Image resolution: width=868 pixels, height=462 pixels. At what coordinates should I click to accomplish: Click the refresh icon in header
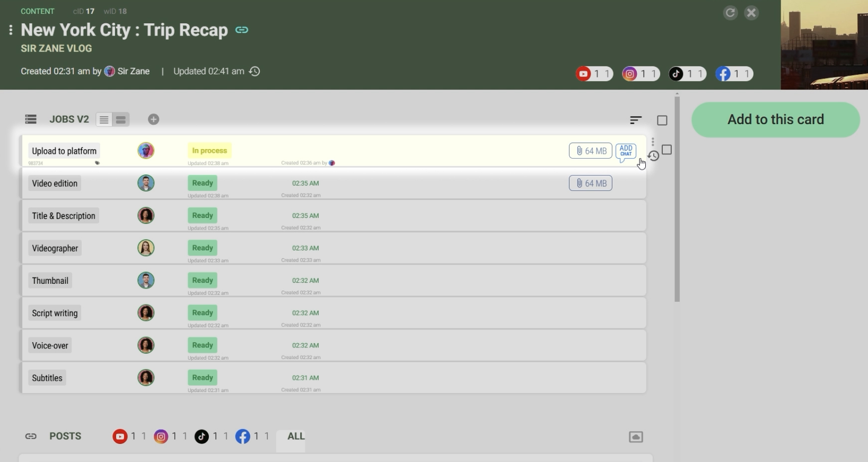click(730, 13)
